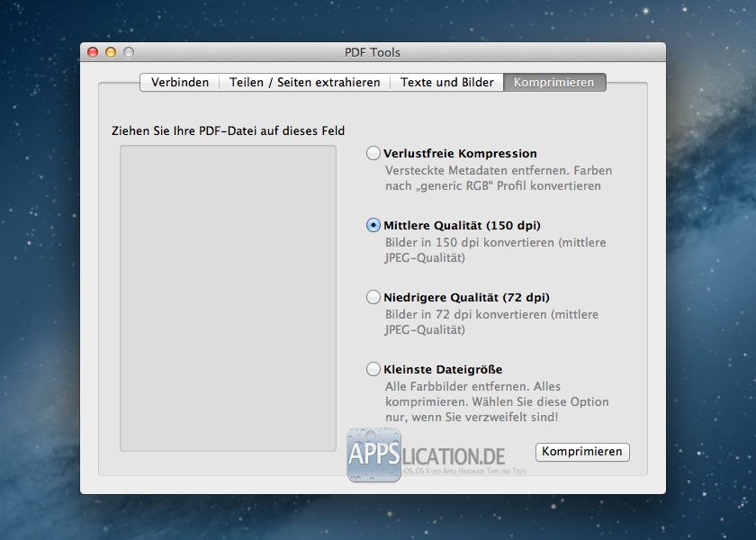Click the Komprimieren tab
Viewport: 756px width, 540px height.
[554, 83]
